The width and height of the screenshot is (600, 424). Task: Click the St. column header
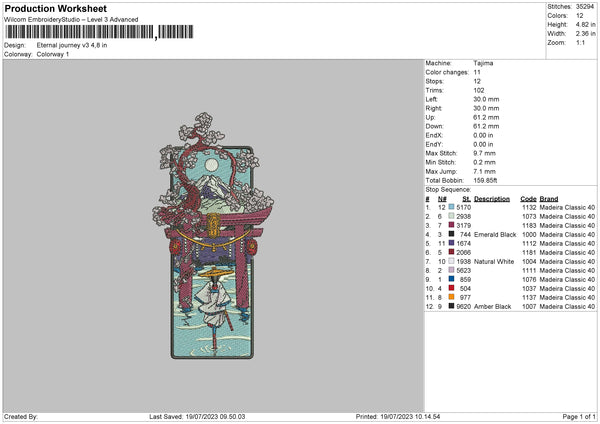(466, 199)
